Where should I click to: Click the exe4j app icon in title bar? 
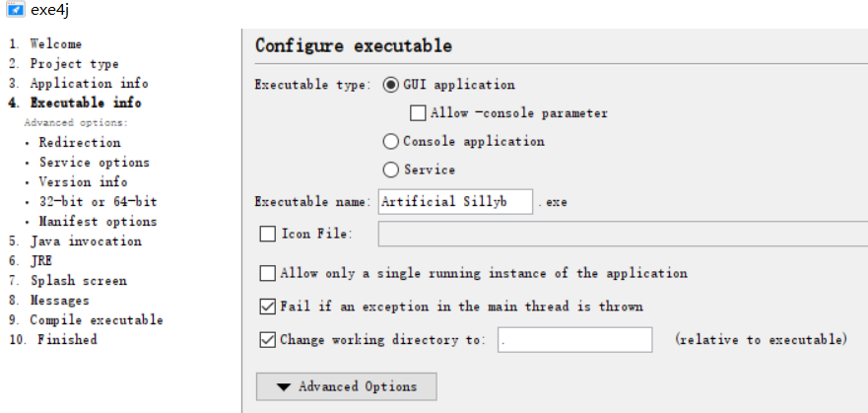(x=15, y=11)
